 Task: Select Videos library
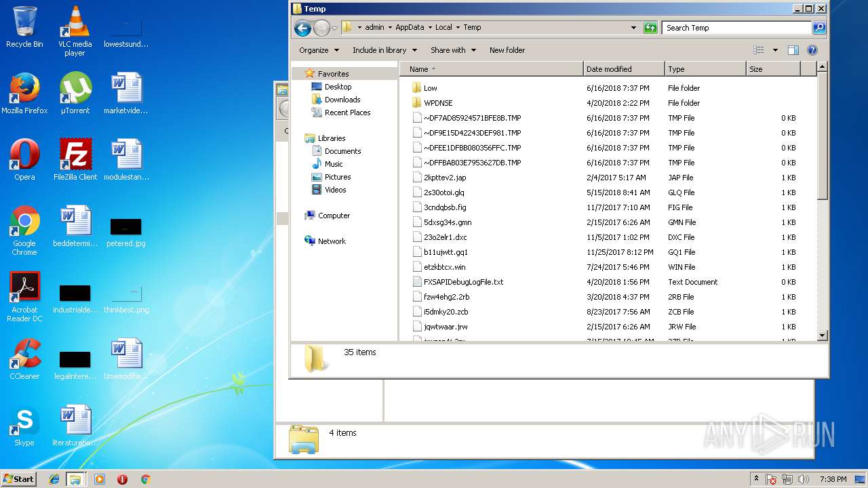tap(335, 190)
